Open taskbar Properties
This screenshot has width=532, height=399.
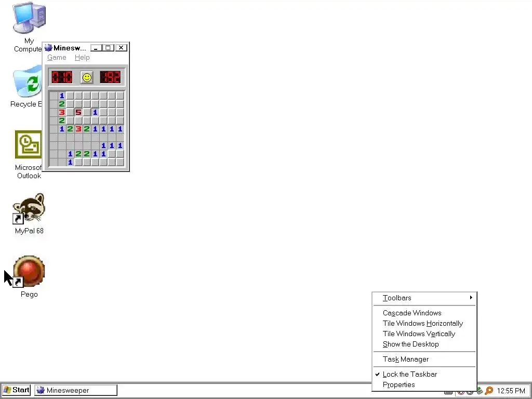pyautogui.click(x=424, y=385)
